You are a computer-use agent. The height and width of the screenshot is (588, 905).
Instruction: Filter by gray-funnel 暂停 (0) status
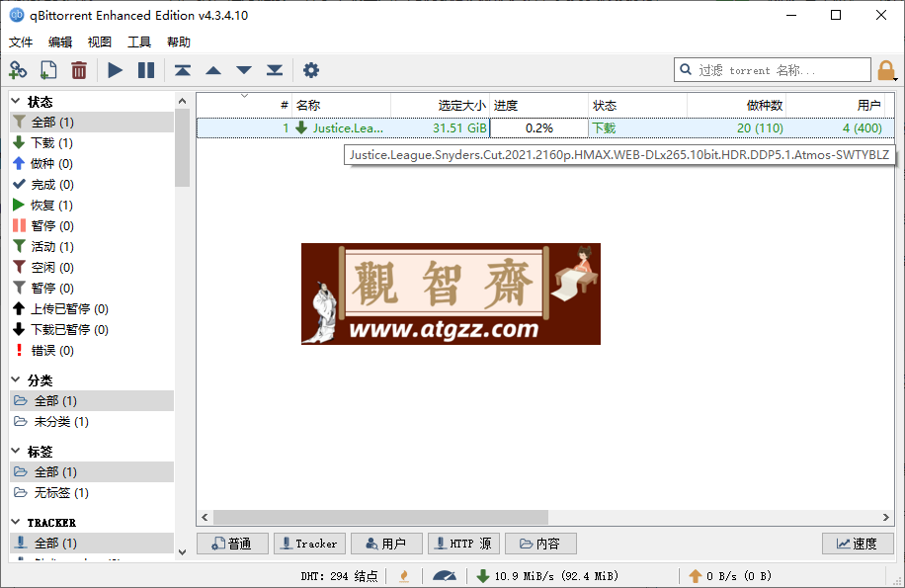pos(92,288)
